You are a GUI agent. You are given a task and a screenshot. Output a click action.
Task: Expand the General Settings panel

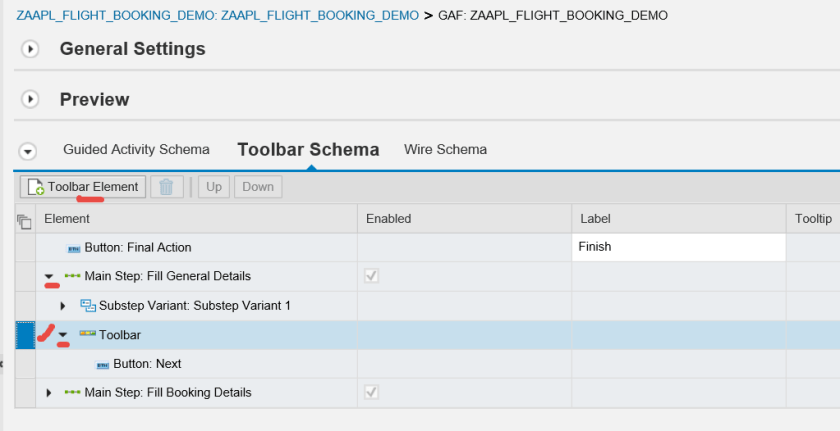(30, 49)
